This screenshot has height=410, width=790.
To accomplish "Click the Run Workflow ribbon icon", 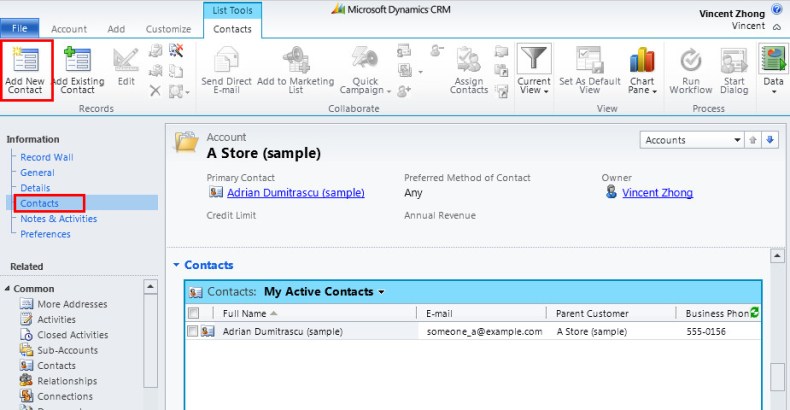I will tap(691, 60).
